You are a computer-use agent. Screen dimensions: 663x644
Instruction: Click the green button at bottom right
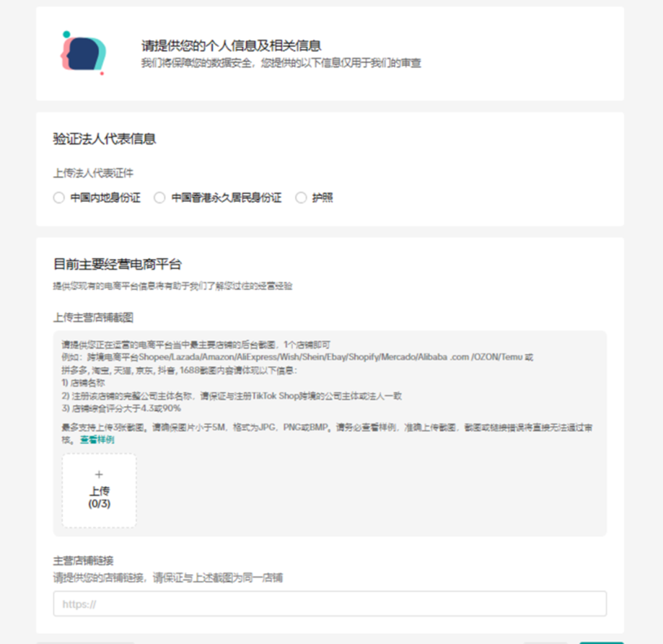601,643
